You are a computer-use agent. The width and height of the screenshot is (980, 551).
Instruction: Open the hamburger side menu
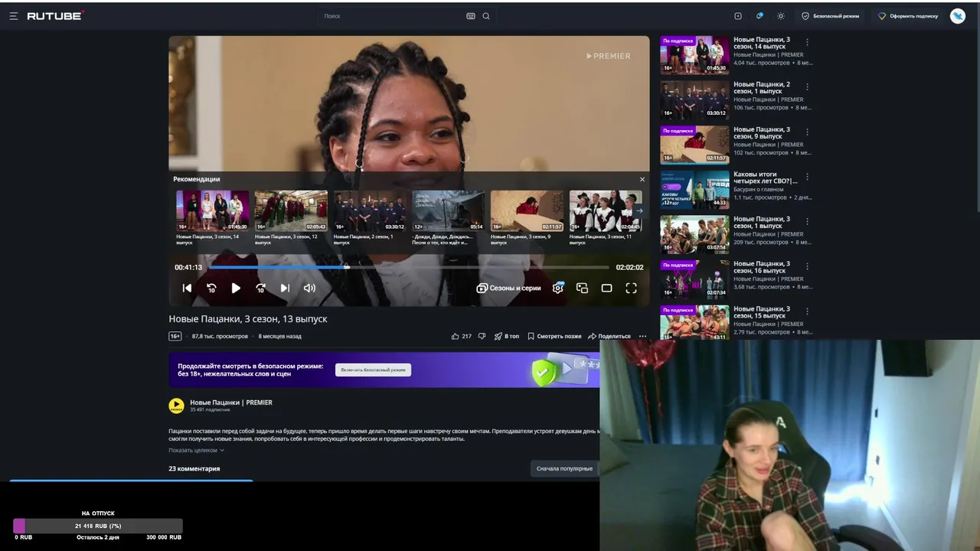coord(13,16)
